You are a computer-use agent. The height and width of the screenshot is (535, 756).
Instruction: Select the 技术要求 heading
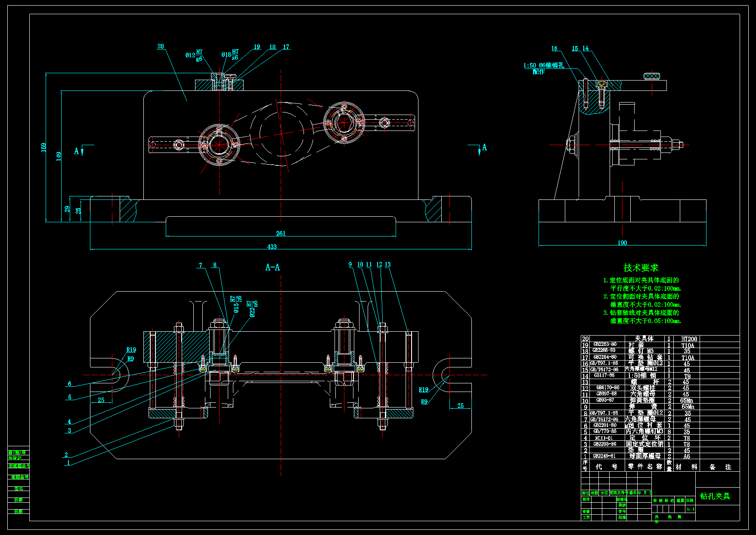(x=641, y=268)
